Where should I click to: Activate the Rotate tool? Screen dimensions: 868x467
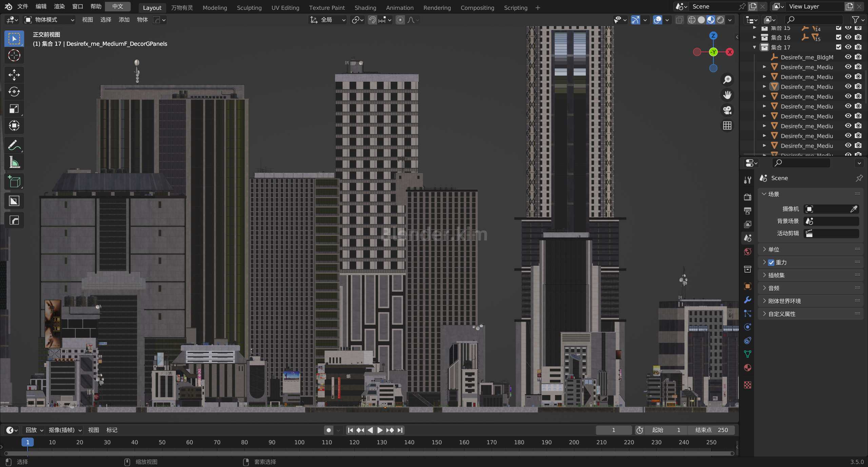pos(14,92)
